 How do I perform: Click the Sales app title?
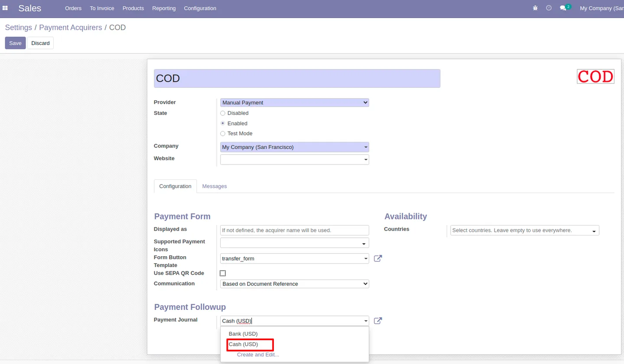click(30, 8)
